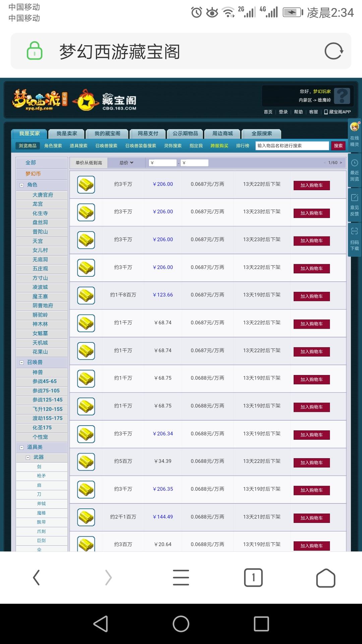The width and height of the screenshot is (362, 644).
Task: Click the 帮助 link
Action: point(298,112)
